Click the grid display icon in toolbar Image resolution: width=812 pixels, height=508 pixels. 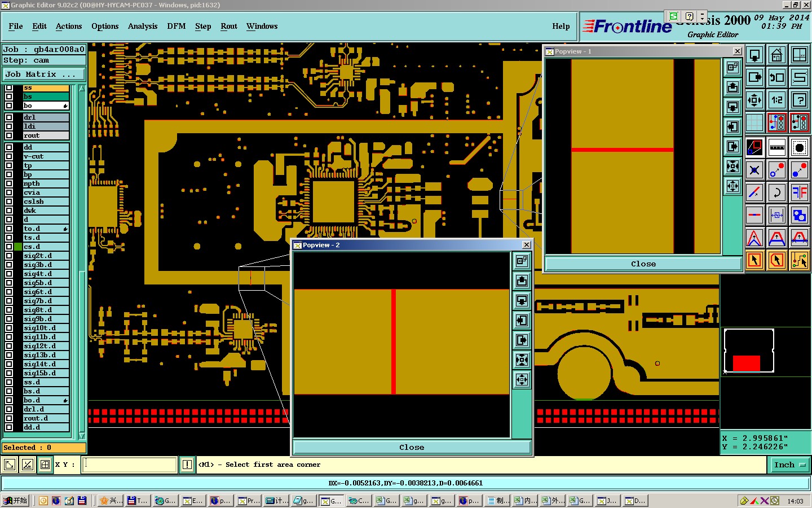(754, 122)
